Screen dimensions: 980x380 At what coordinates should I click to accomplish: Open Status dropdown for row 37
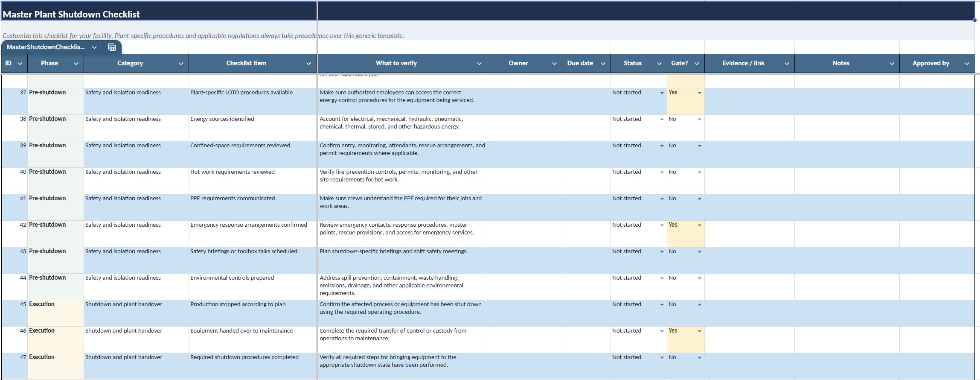pos(662,93)
